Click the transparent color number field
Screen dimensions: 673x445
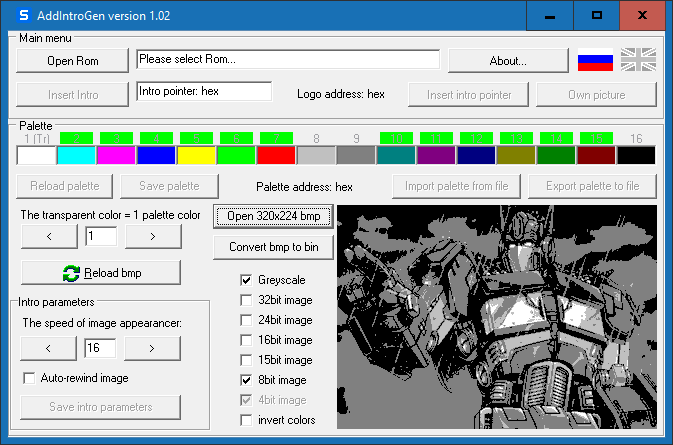point(101,236)
